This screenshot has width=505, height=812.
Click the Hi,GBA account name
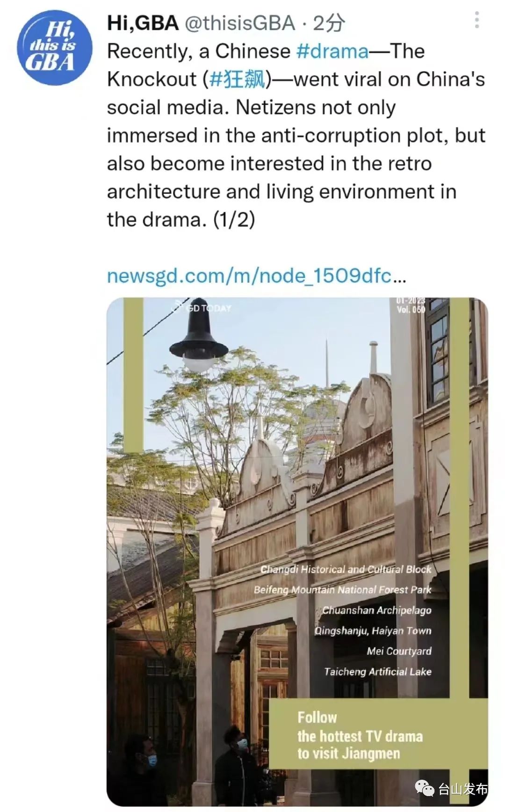coord(143,23)
